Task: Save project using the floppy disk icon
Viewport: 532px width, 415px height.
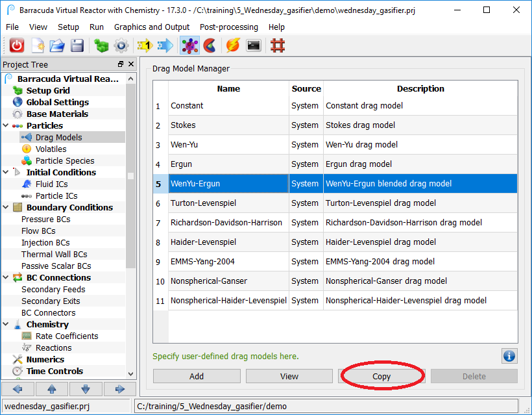Action: pos(77,45)
